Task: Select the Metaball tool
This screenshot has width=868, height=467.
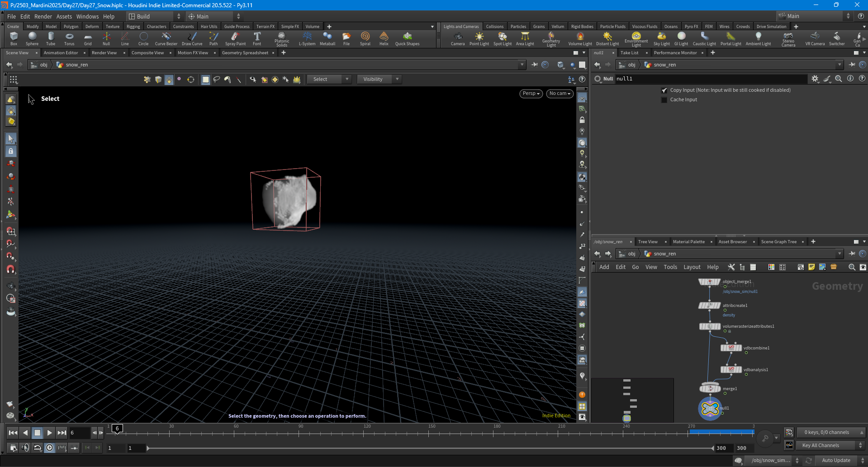Action: (x=327, y=39)
